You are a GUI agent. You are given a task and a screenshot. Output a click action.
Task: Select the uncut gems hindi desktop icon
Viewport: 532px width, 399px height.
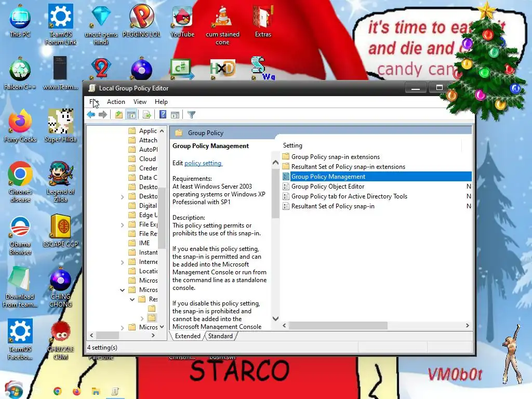(101, 26)
